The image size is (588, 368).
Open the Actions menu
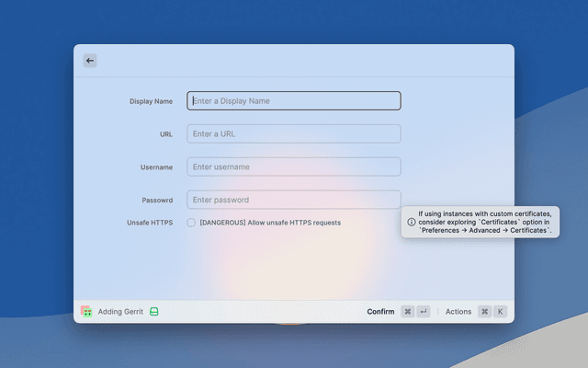tap(458, 312)
